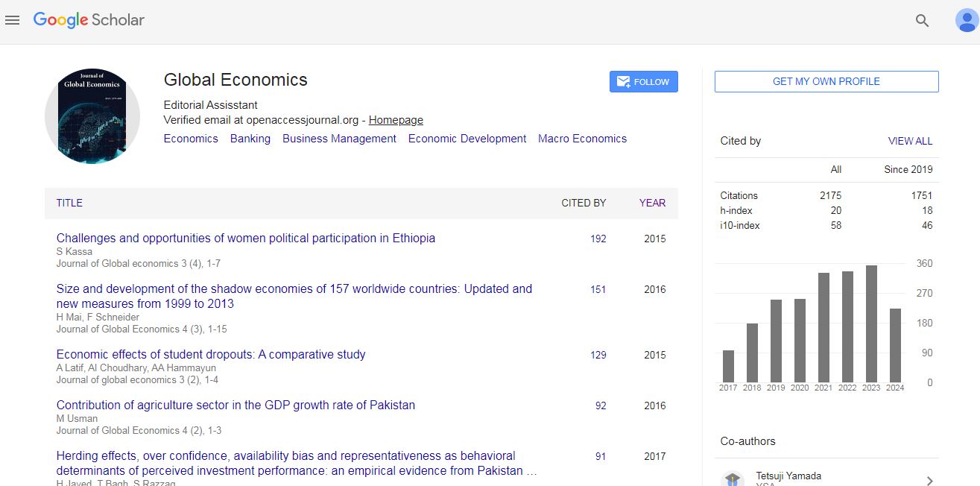
Task: Select the Macro Economics topic tag
Action: tap(582, 139)
